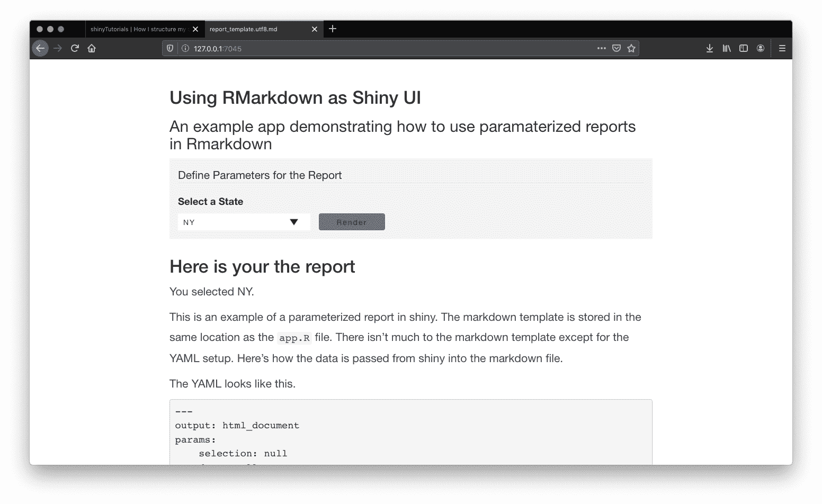
Task: Reload the current page
Action: [75, 48]
